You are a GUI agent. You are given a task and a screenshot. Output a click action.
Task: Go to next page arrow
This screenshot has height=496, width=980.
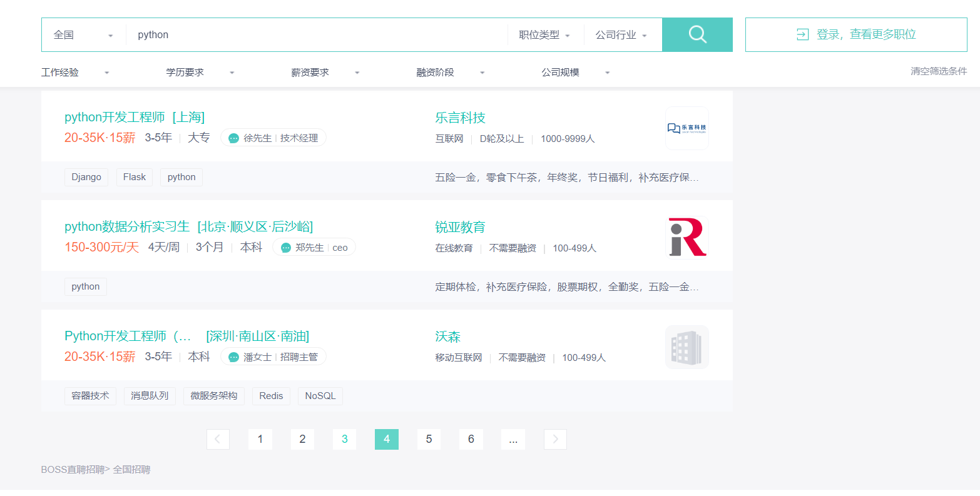coord(555,439)
